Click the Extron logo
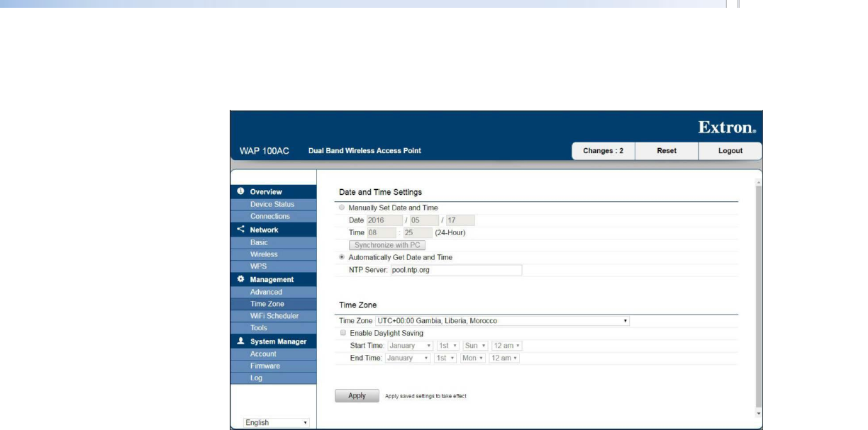The width and height of the screenshot is (868, 430). click(x=727, y=128)
